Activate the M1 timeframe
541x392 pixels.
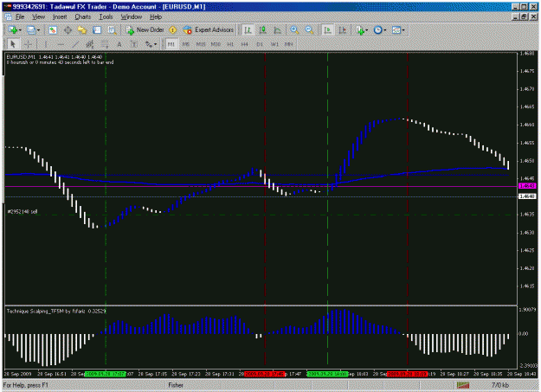(x=171, y=44)
